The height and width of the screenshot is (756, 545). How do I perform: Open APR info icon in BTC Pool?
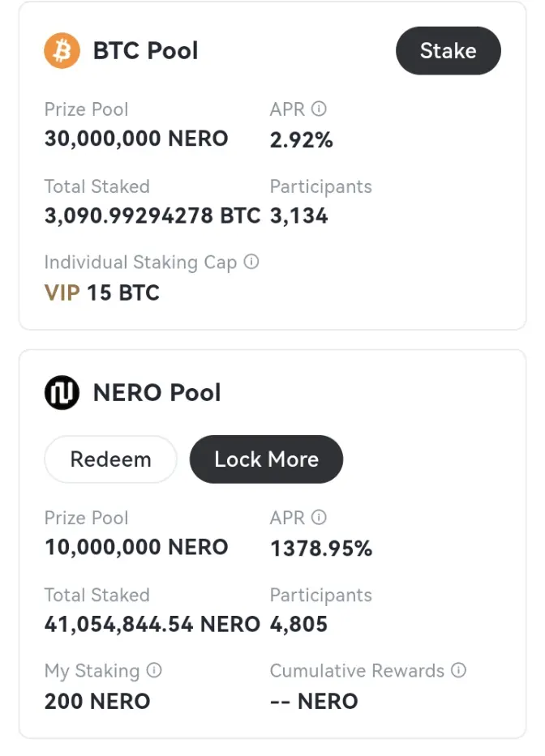[319, 109]
